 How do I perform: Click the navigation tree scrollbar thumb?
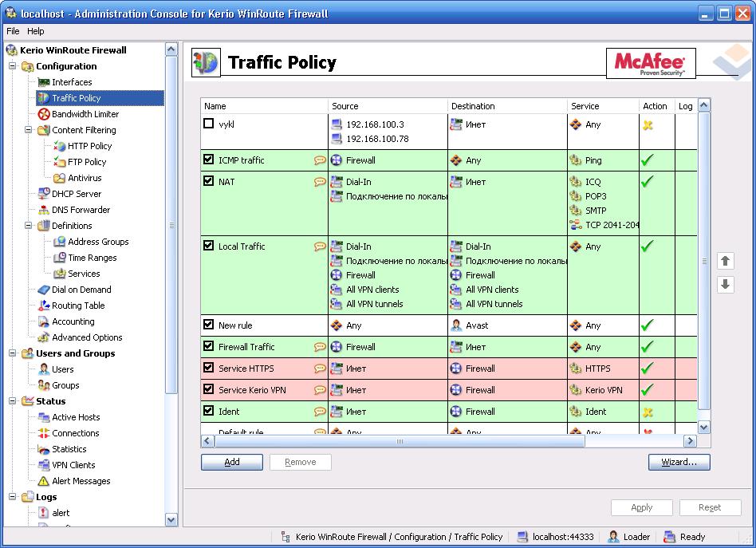coord(171,225)
